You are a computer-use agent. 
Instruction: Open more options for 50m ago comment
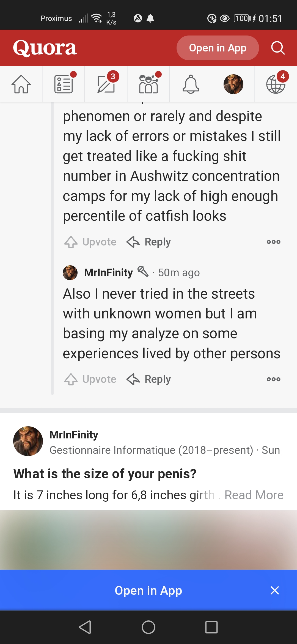[274, 379]
